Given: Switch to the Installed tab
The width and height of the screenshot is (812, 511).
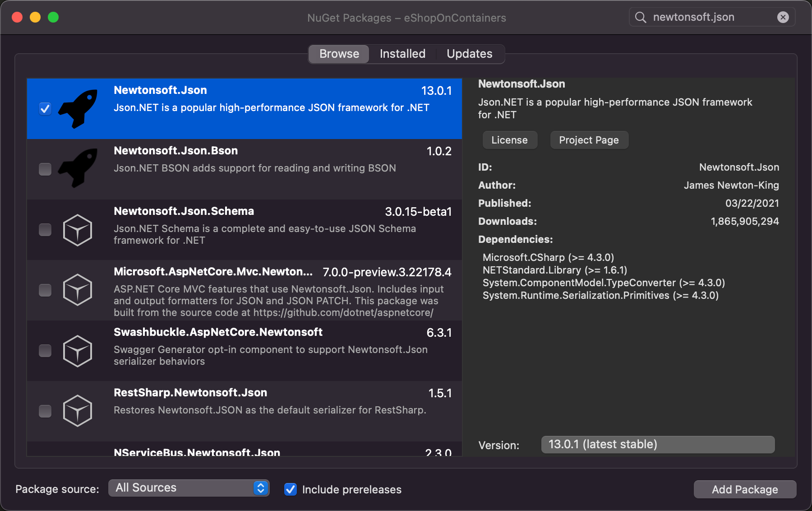Looking at the screenshot, I should tap(402, 54).
